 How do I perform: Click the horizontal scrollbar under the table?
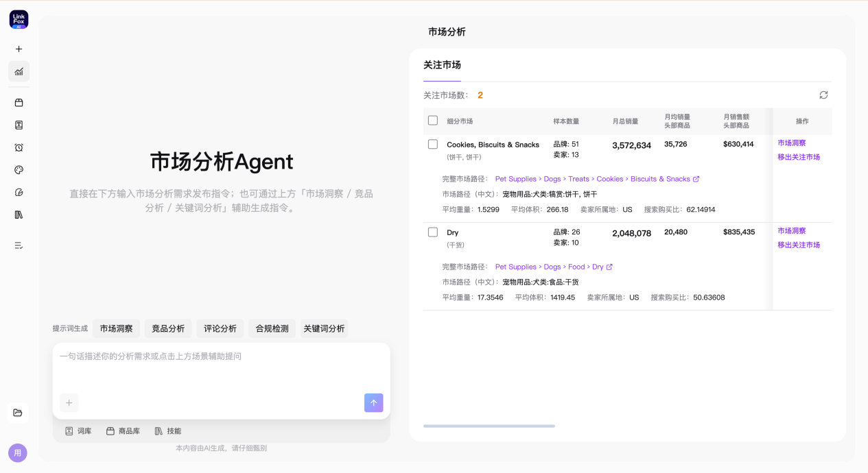pos(489,426)
